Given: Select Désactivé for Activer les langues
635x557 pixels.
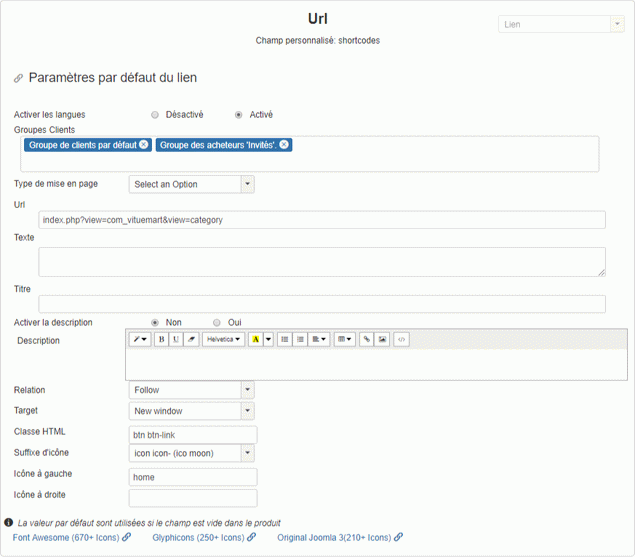Looking at the screenshot, I should coord(155,115).
